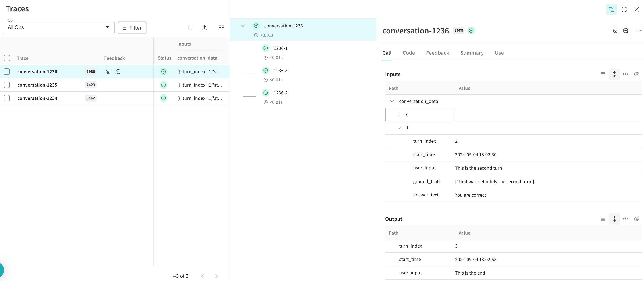Collapse the conversation_data input path
Screen dimensions: 644x281
[392, 101]
